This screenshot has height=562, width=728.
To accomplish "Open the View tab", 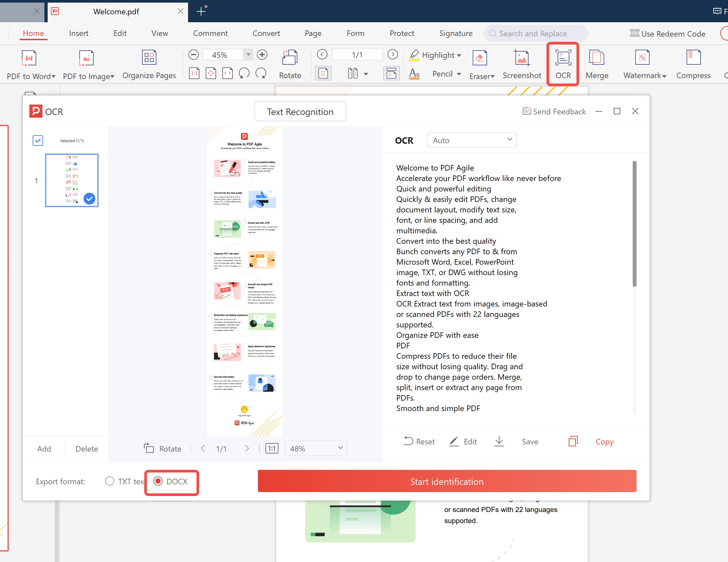I will click(160, 33).
